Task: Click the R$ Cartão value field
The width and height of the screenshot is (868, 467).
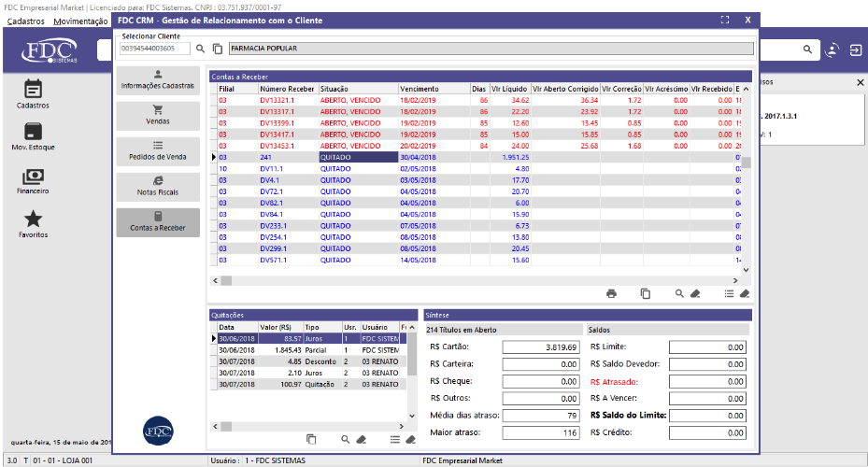Action: 541,347
